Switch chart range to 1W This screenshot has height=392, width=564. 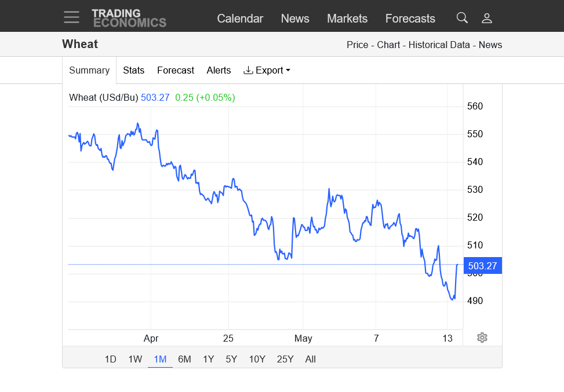click(135, 359)
